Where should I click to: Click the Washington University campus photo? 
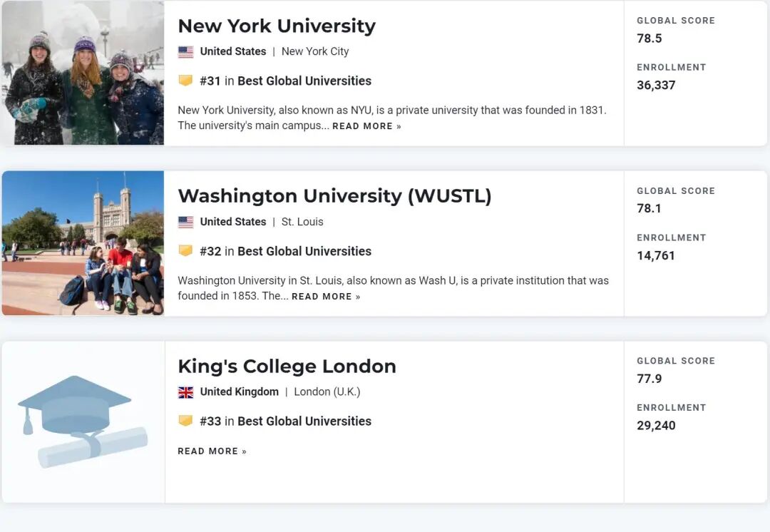click(x=83, y=243)
